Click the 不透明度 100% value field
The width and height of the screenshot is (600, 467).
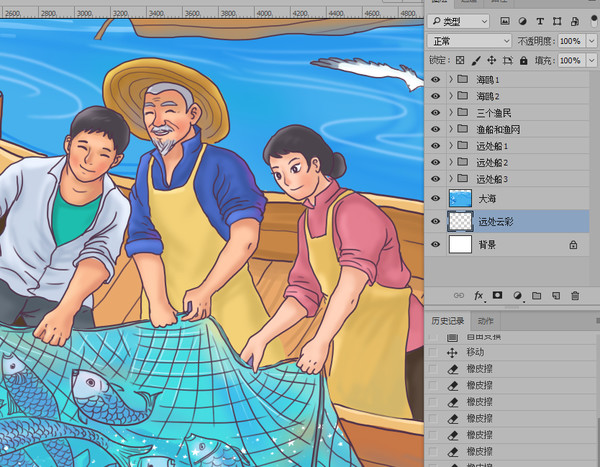point(571,41)
